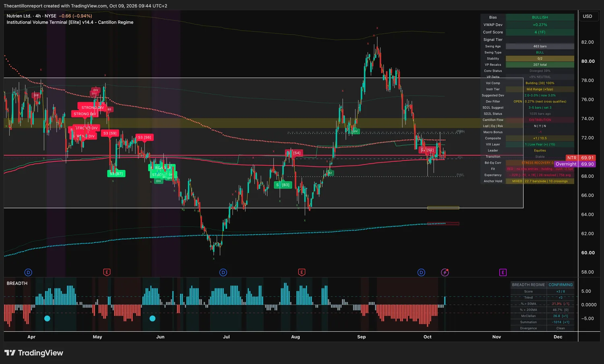Click the Swing Age value 463 bars
The height and width of the screenshot is (364, 604).
click(x=540, y=46)
